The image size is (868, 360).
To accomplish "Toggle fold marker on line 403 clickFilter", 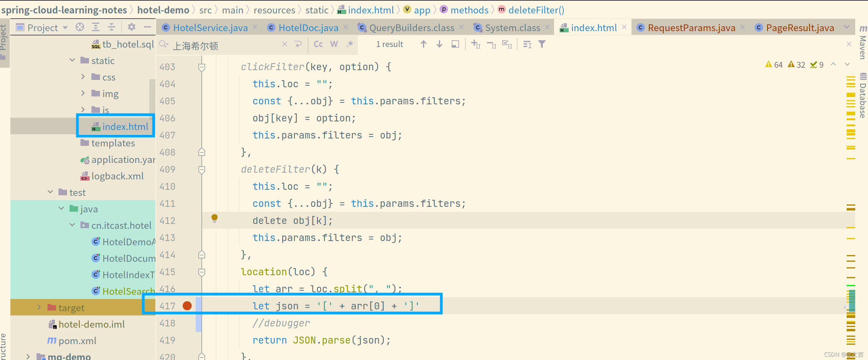I will click(201, 67).
